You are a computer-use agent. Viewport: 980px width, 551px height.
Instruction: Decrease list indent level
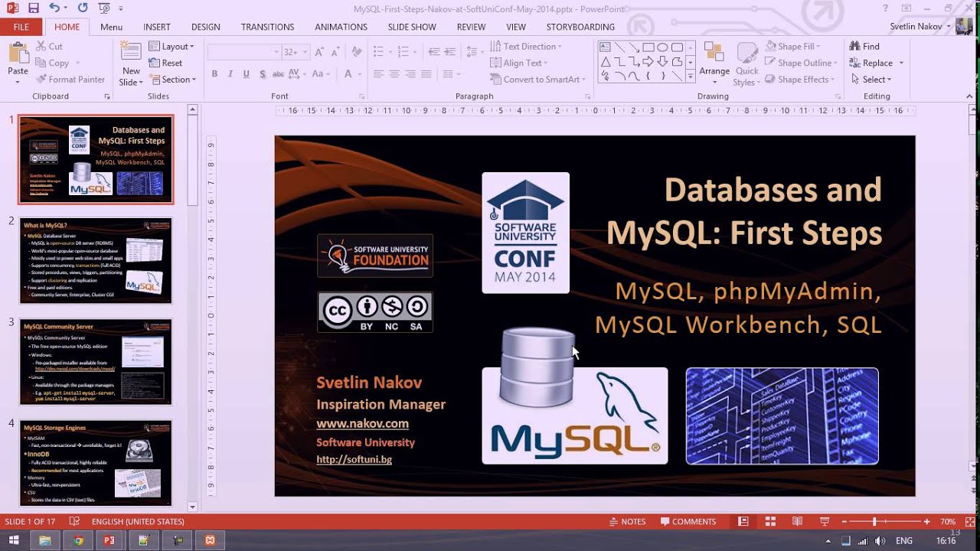point(434,52)
